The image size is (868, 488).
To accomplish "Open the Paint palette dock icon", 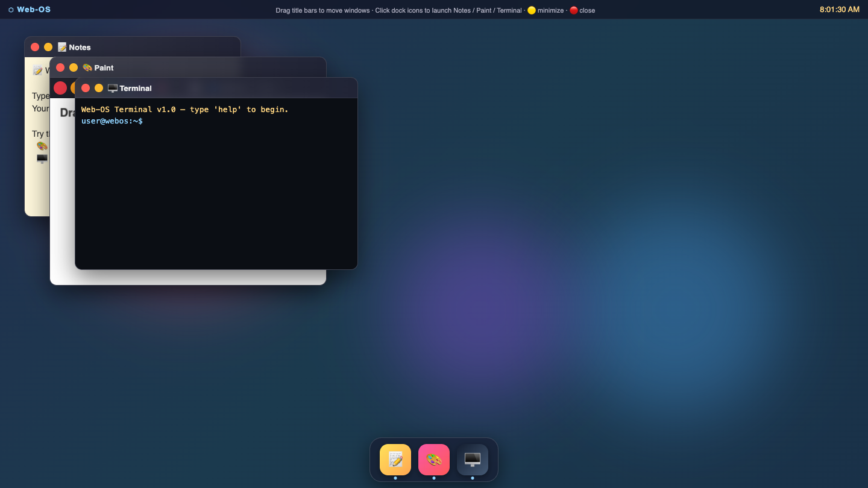I will click(434, 460).
